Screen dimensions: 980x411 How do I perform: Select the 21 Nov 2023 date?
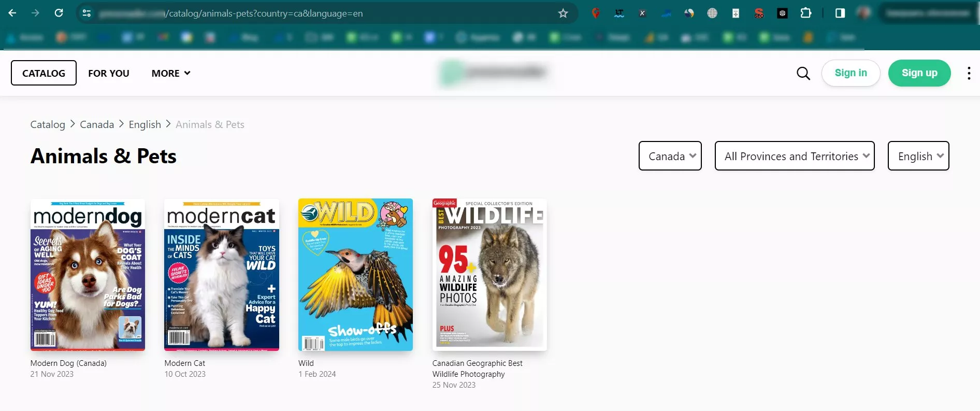52,374
